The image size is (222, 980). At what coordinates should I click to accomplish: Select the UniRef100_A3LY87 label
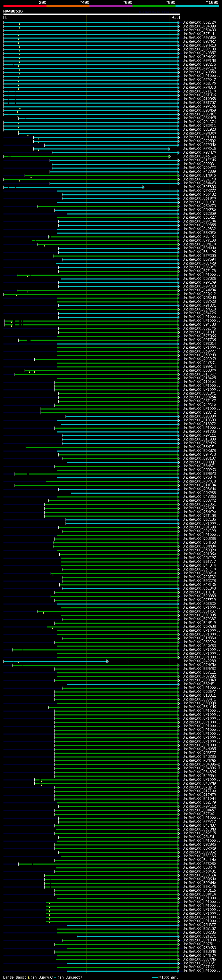point(199,202)
